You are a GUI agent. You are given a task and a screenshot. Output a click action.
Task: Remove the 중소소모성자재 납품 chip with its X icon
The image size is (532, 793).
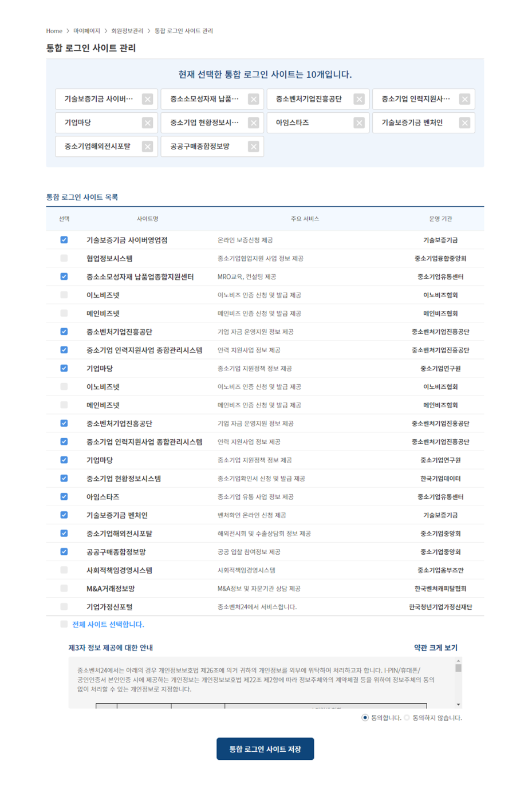[x=254, y=99]
